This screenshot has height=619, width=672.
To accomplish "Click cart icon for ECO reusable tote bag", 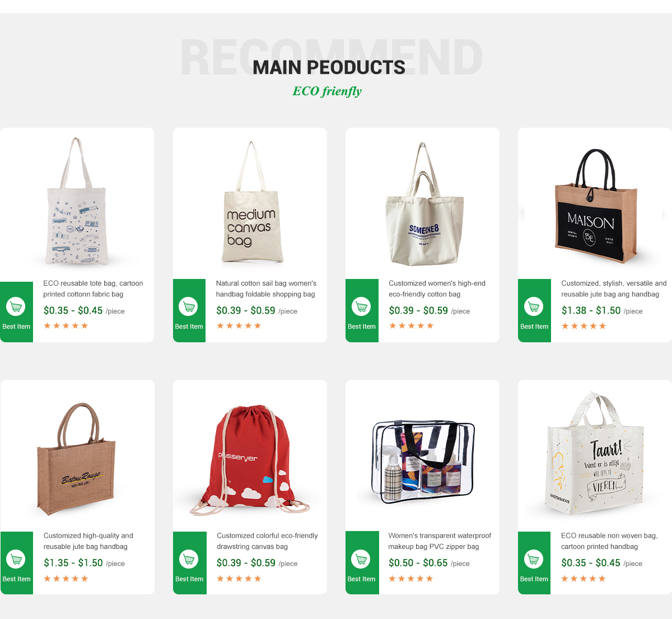I will pyautogui.click(x=16, y=306).
